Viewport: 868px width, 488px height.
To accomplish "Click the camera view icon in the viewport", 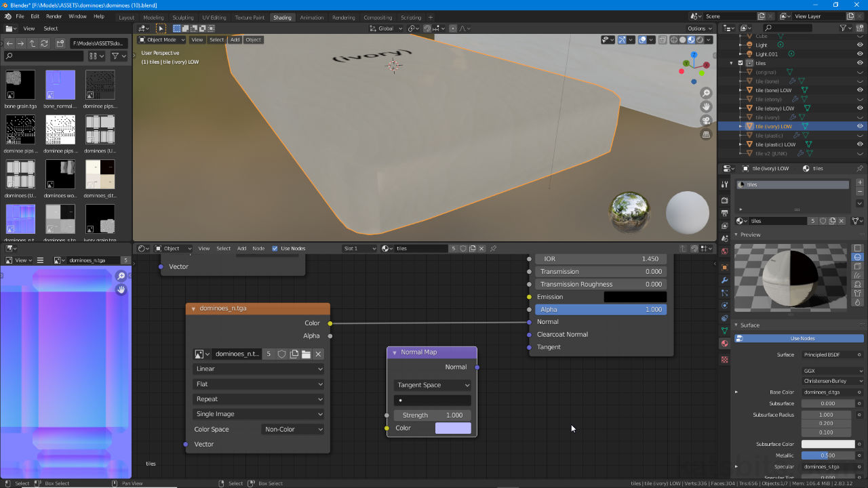I will click(x=706, y=120).
